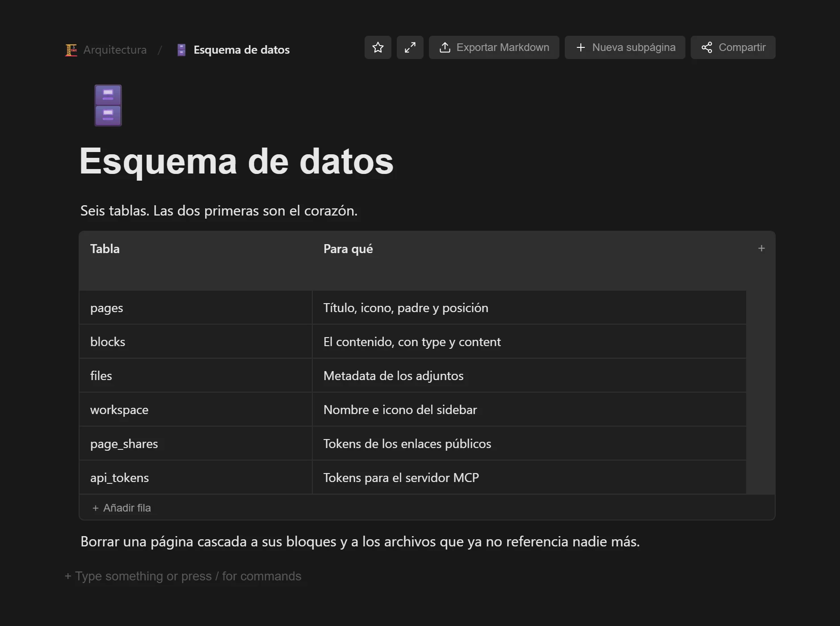
Task: Select the Tabla column header
Action: pos(196,261)
